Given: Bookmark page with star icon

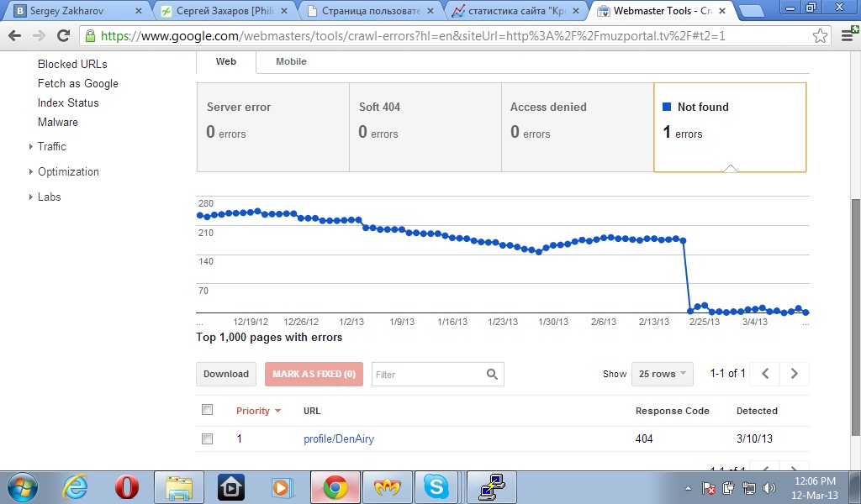Looking at the screenshot, I should click(820, 36).
